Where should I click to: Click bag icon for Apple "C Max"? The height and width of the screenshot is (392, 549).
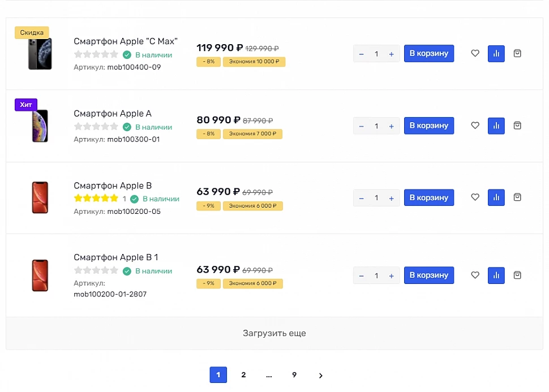tap(517, 54)
